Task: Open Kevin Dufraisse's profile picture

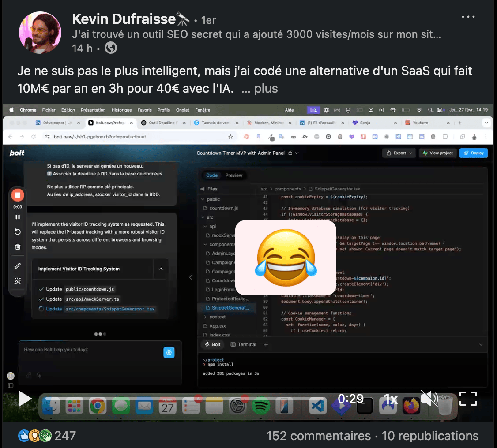Action: [x=40, y=33]
